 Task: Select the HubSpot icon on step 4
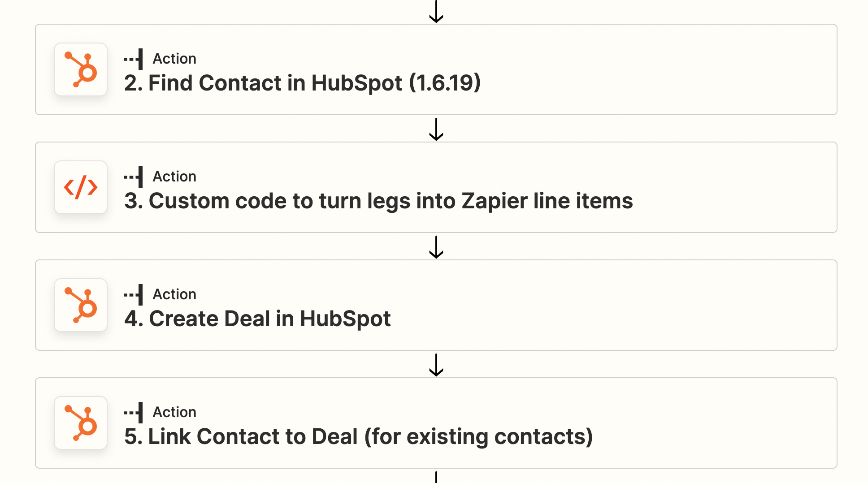click(81, 305)
